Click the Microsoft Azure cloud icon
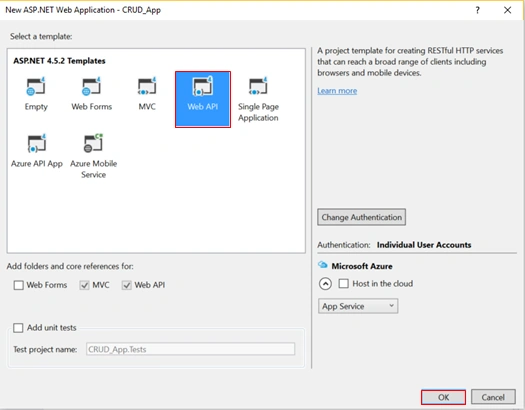 [x=322, y=265]
